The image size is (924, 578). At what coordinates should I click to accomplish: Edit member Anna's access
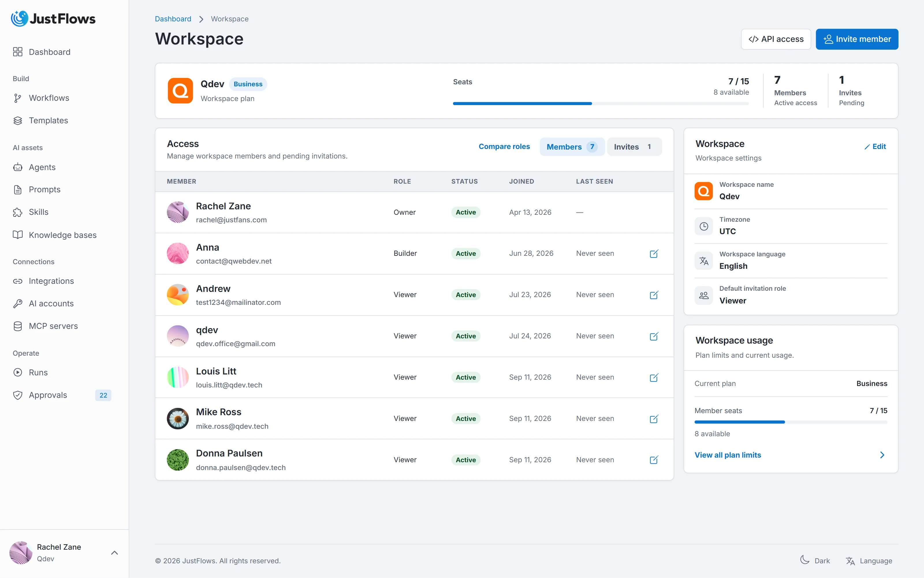654,254
